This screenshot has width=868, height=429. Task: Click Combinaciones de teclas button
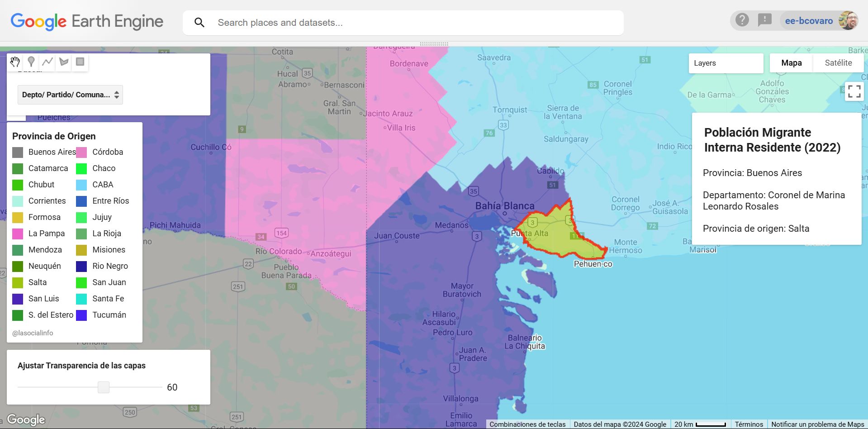pos(527,424)
